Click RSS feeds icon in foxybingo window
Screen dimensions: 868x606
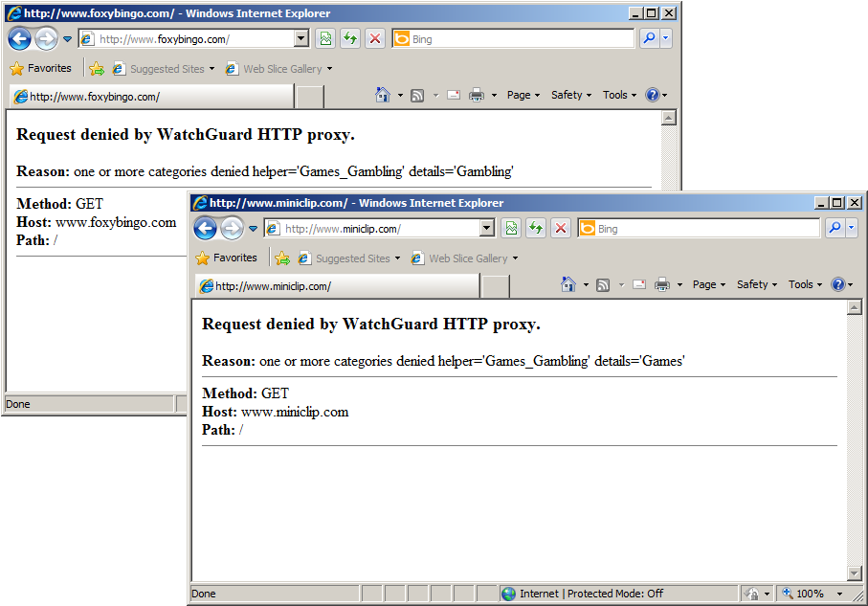click(x=417, y=96)
